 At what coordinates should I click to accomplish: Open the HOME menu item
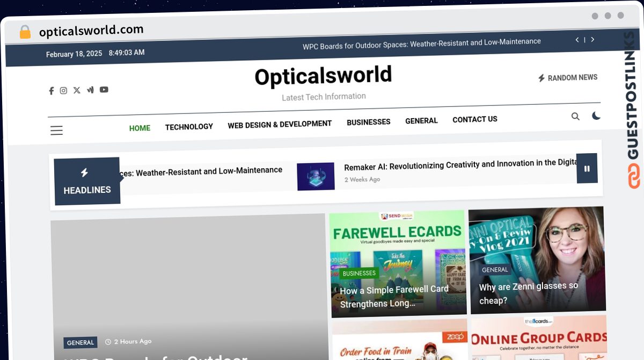pyautogui.click(x=140, y=128)
